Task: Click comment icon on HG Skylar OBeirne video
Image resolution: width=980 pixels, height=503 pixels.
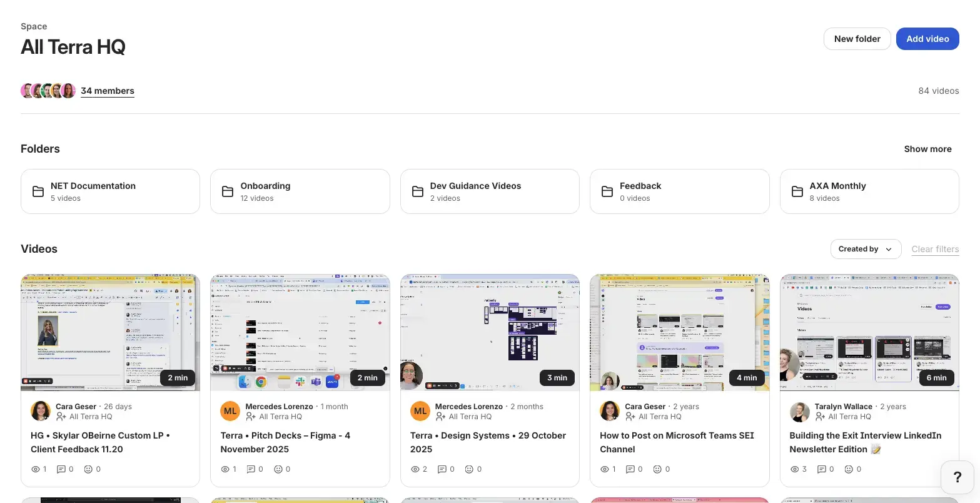Action: (61, 469)
